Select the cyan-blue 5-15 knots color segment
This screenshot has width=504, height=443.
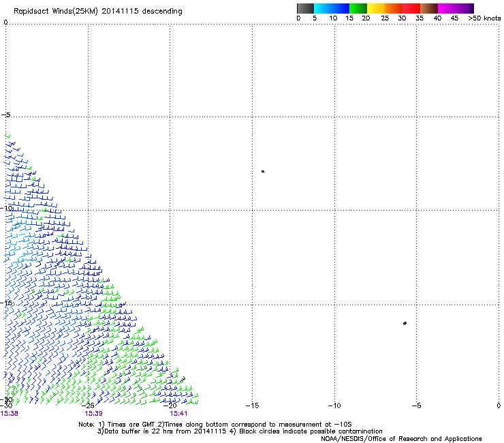332,8
